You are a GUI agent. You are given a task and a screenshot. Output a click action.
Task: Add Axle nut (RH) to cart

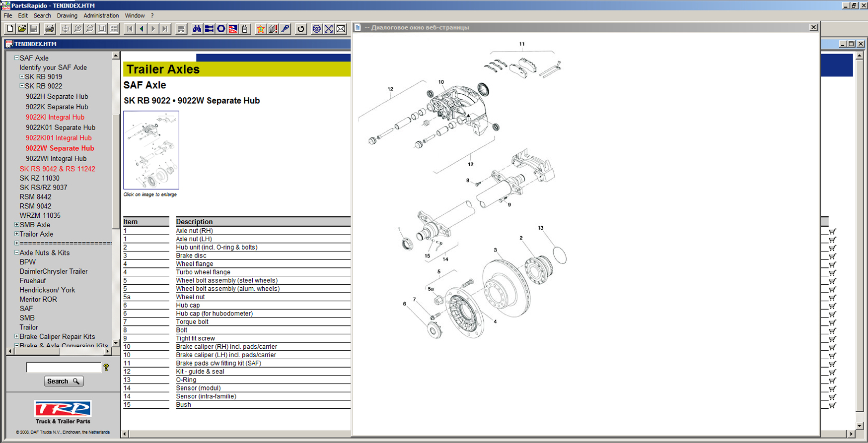832,231
